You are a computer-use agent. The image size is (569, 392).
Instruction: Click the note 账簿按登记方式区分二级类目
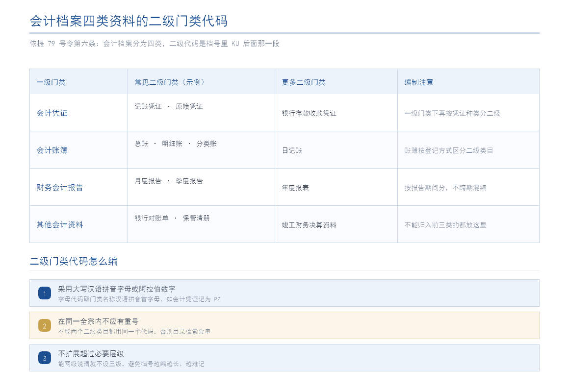pos(448,150)
